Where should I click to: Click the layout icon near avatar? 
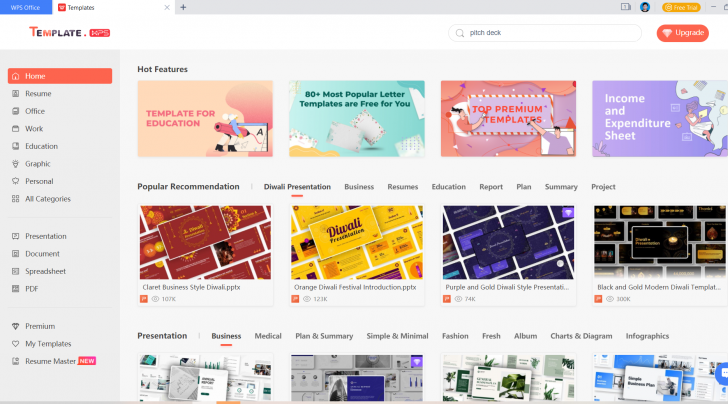click(626, 7)
